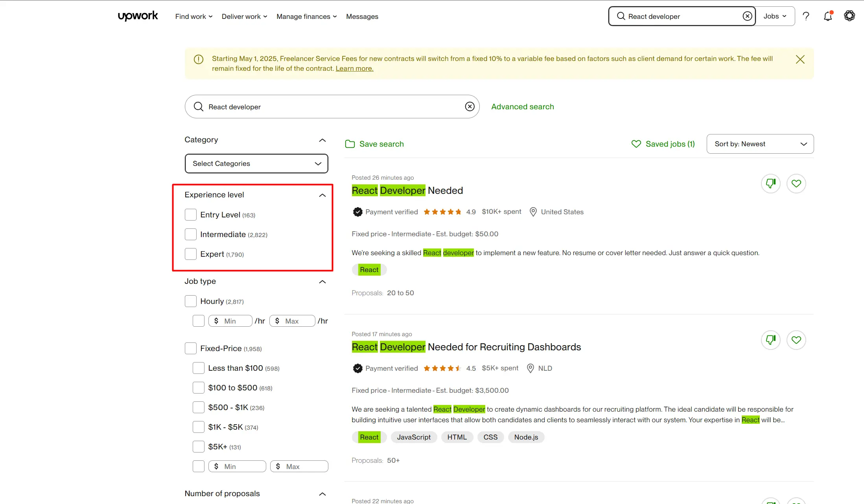Dismiss the yellow service fee banner

(800, 59)
